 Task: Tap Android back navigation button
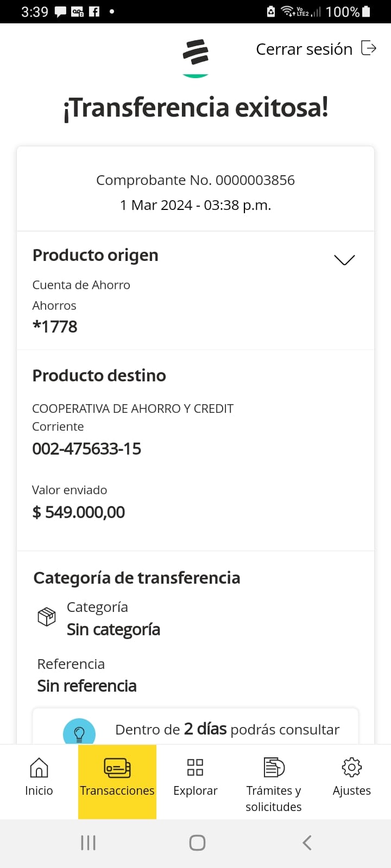(307, 843)
